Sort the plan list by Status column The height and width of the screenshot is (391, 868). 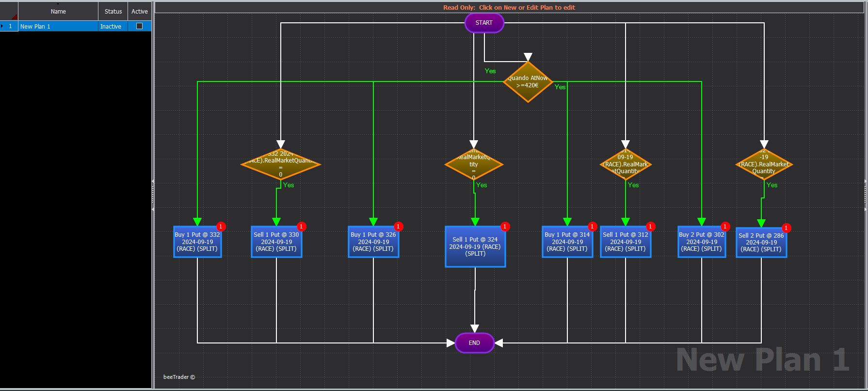[113, 11]
